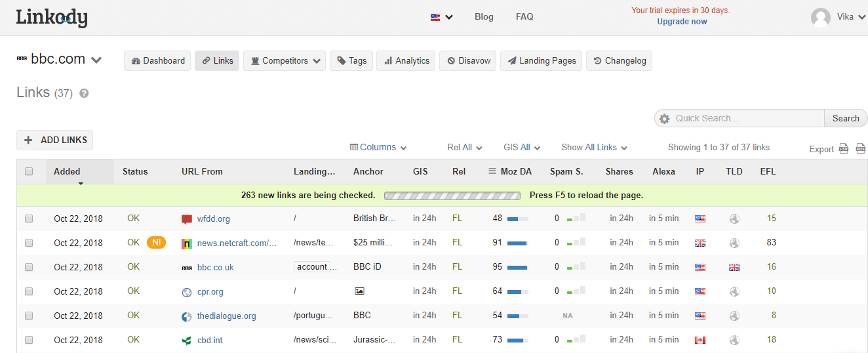Click the US flag in wfdd.org IP column

pyautogui.click(x=700, y=218)
